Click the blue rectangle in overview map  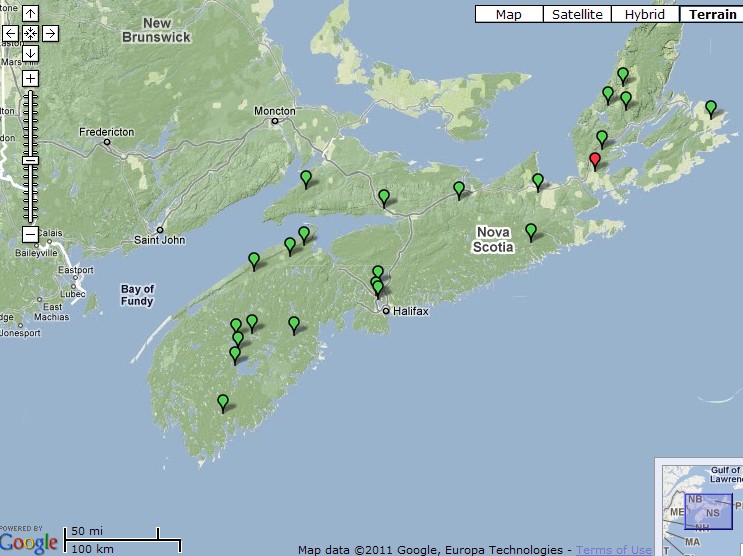click(708, 509)
